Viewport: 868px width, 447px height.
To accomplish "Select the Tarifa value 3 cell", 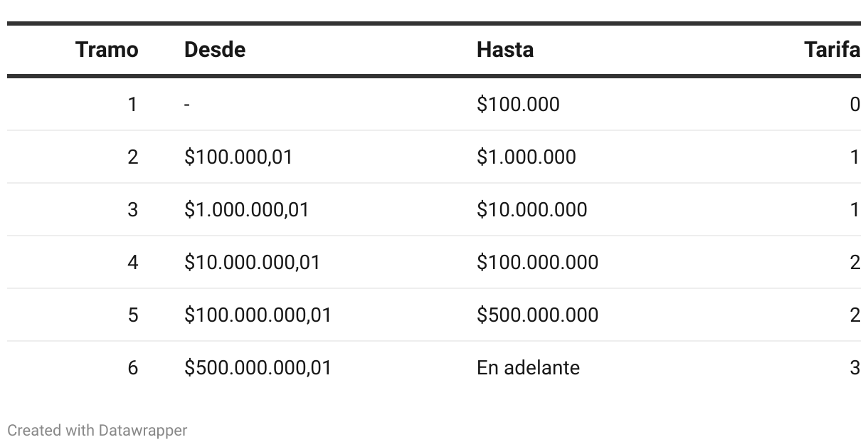I will pos(854,368).
